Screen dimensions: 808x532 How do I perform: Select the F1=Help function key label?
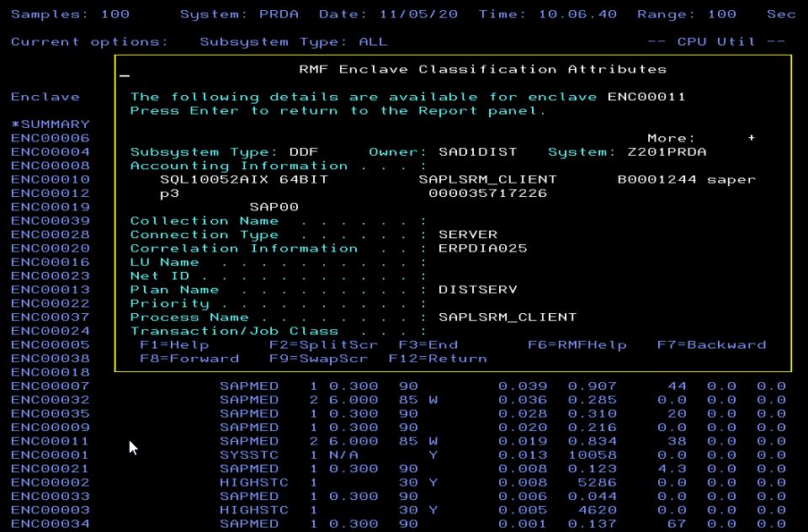tap(174, 345)
